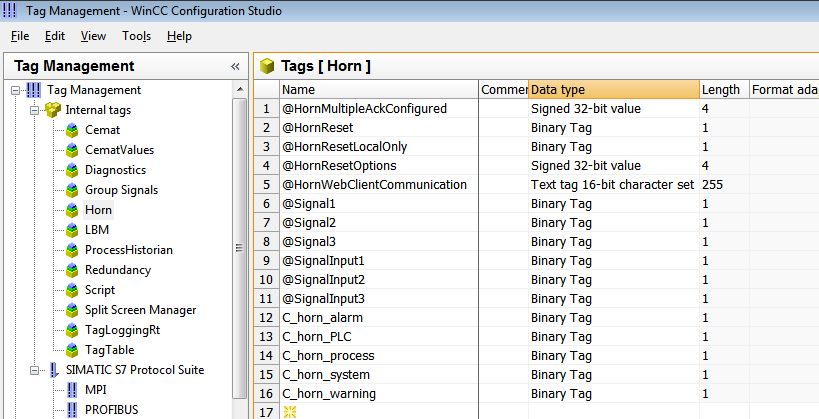Click the Length column header
Image resolution: width=819 pixels, height=419 pixels.
[724, 89]
